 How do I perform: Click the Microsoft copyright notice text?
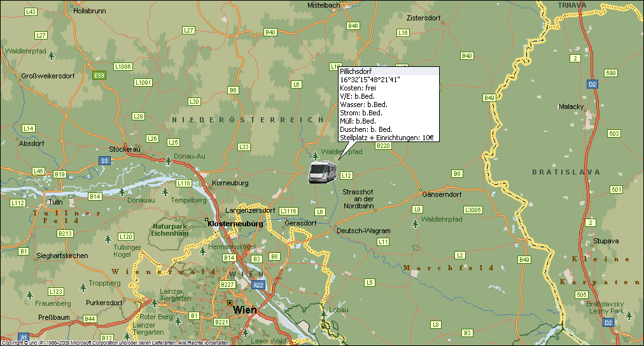pyautogui.click(x=115, y=343)
